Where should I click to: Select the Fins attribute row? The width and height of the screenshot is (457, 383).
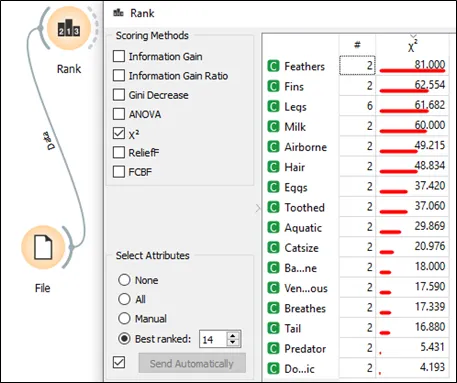click(356, 86)
